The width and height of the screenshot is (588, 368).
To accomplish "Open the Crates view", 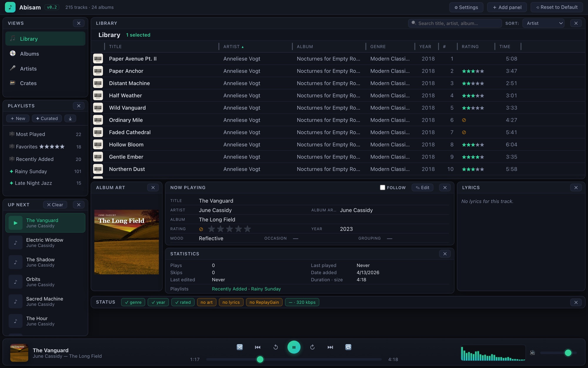I will [45, 83].
